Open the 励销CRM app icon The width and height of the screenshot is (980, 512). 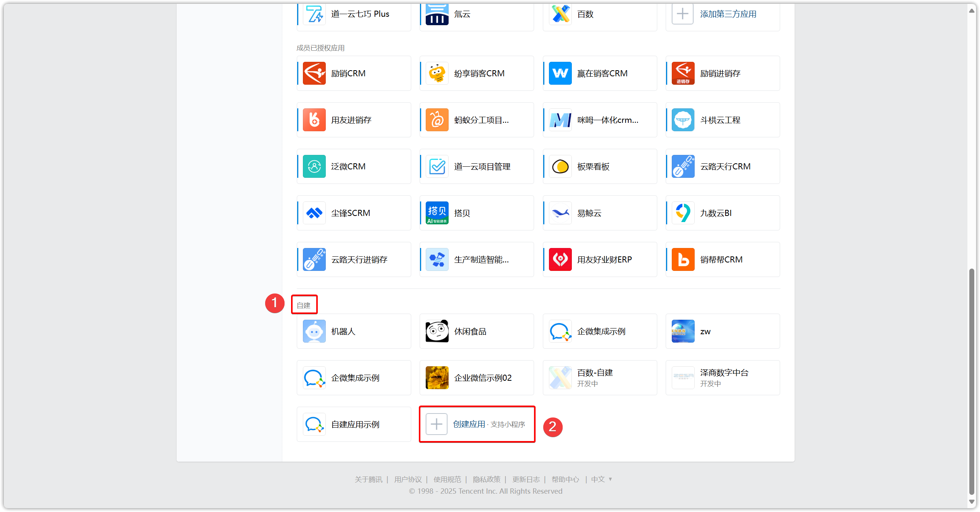[x=314, y=73]
